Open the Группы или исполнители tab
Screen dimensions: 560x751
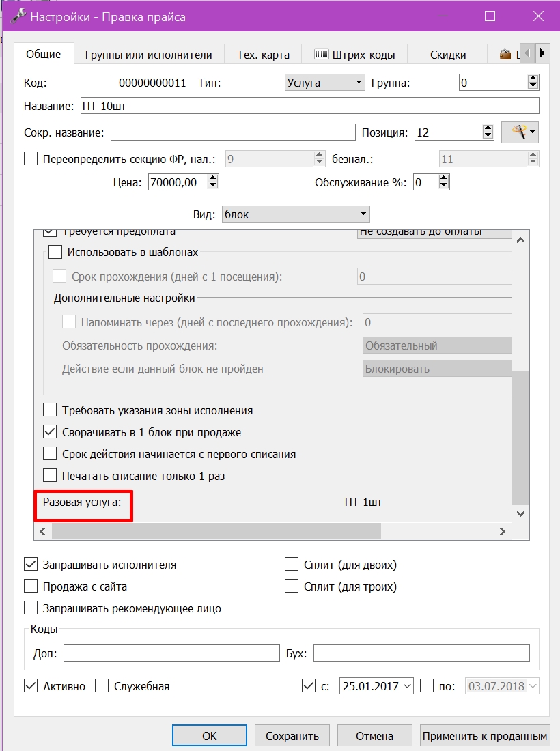(148, 55)
